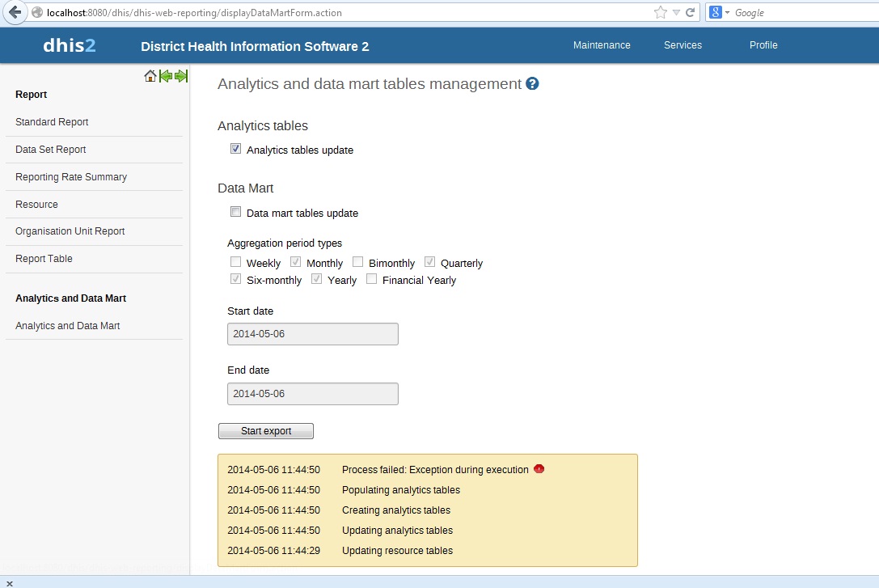Click the browser address bar

pos(342,12)
